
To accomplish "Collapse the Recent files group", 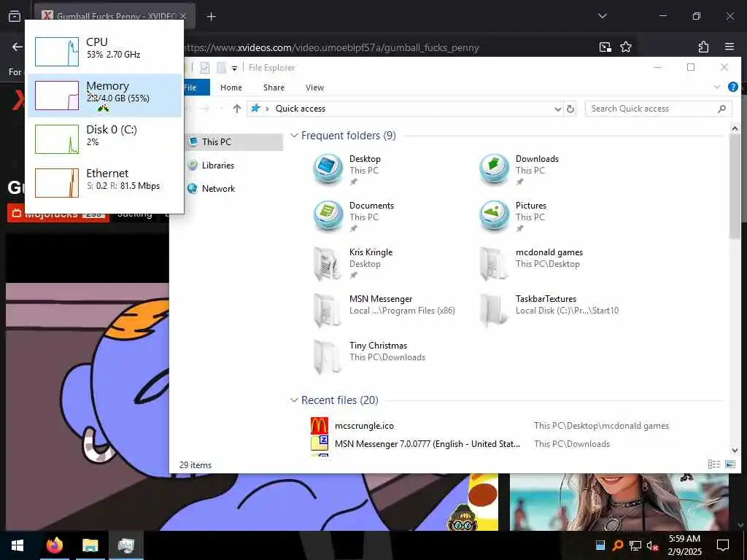I will (295, 400).
